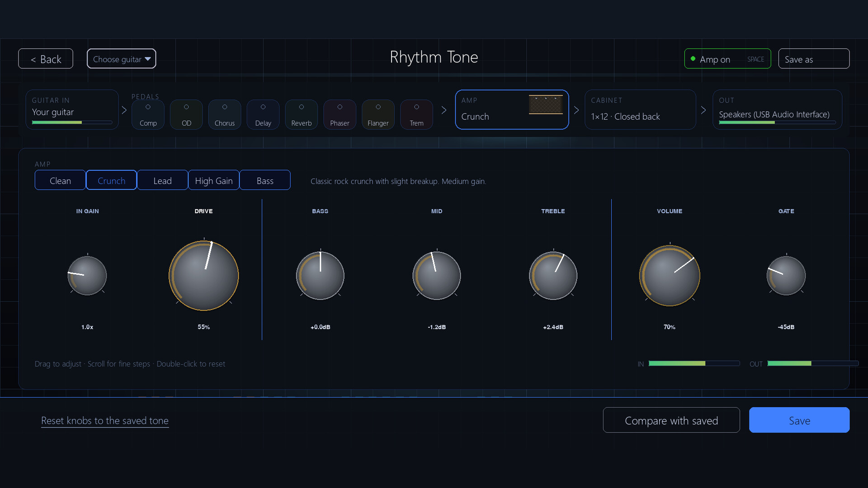Open the Out Speakers block
Screen dimensions: 868x488
point(778,110)
